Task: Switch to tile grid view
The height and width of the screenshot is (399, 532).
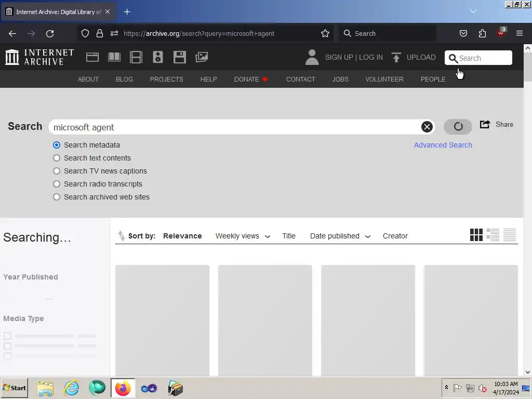Action: click(476, 235)
